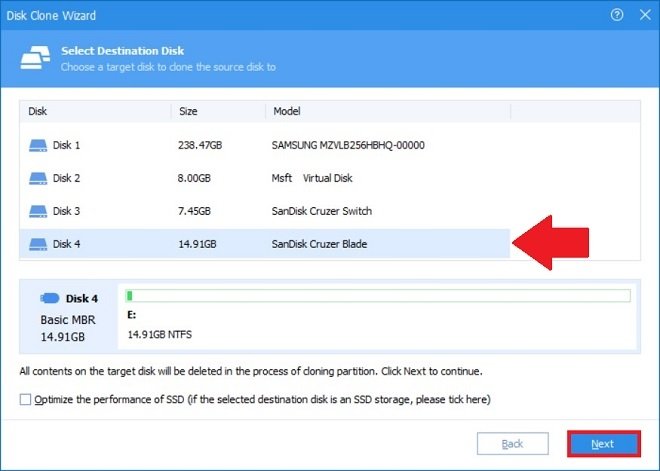Sort by the Size column header
This screenshot has height=471, width=660.
click(x=218, y=112)
